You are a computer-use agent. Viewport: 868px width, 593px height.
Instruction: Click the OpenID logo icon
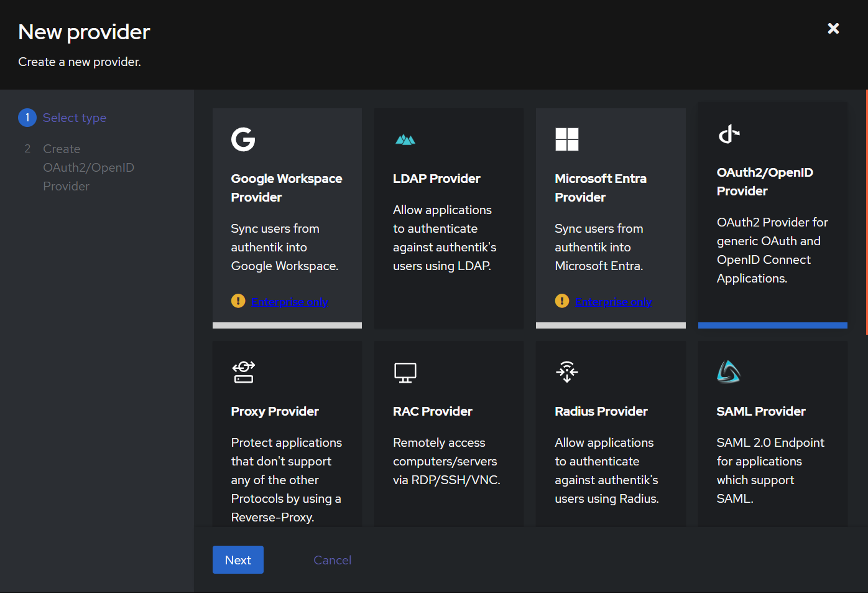coord(729,134)
